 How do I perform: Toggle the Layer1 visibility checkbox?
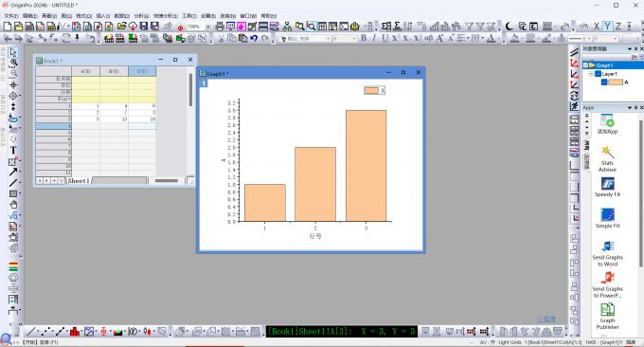pyautogui.click(x=598, y=74)
